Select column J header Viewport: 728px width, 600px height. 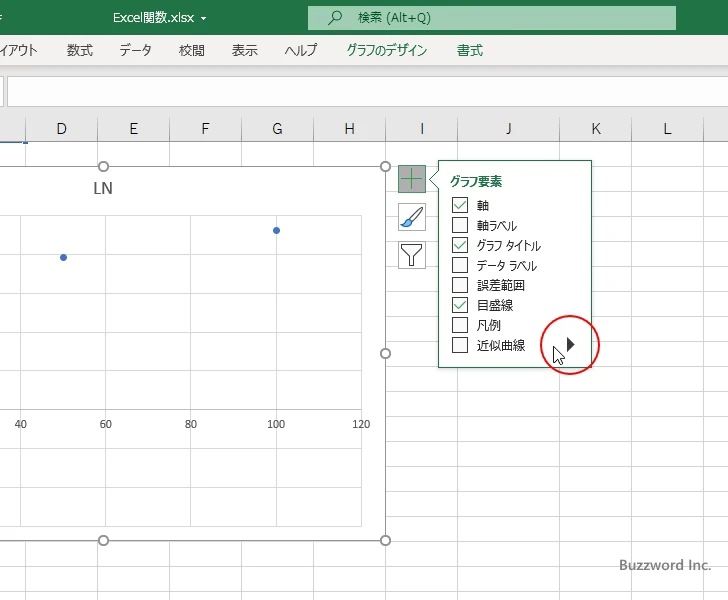point(508,129)
